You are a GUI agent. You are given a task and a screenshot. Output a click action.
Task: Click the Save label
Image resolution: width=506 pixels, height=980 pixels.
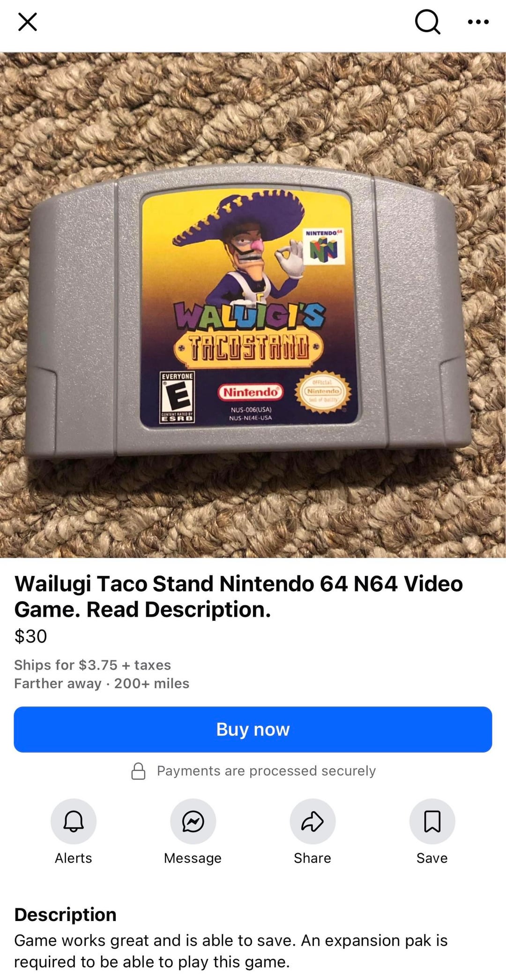tap(432, 858)
